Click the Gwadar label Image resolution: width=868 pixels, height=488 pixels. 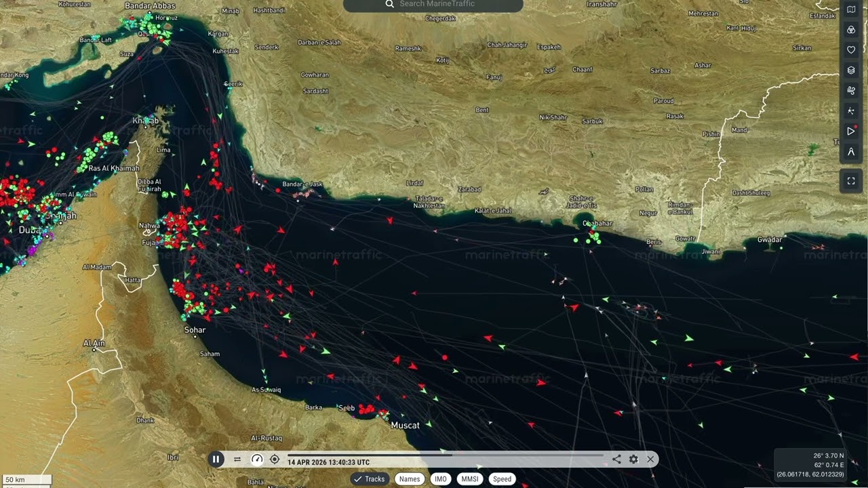point(770,240)
